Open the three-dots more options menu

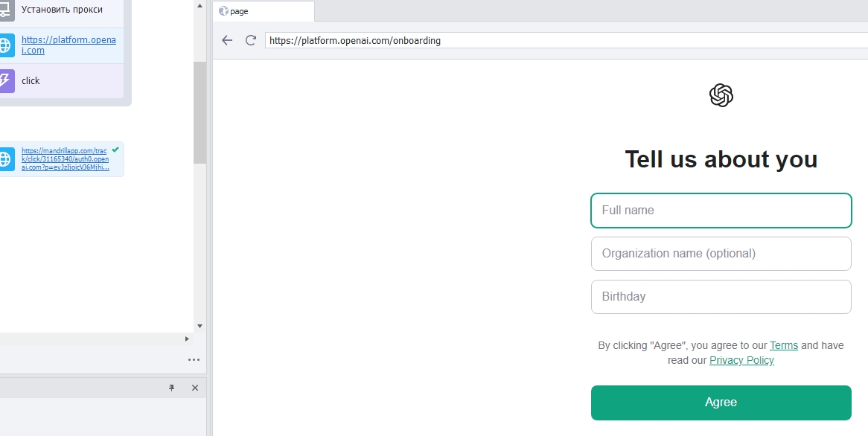point(194,359)
